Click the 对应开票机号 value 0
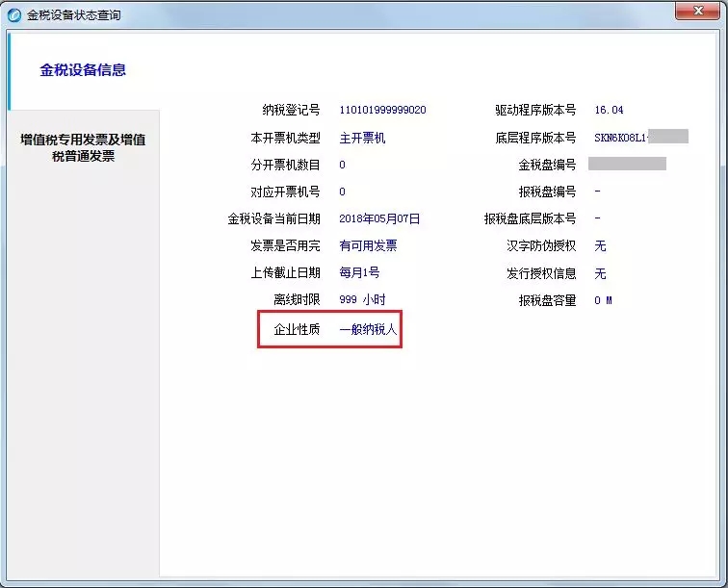This screenshot has width=728, height=588. tap(342, 192)
